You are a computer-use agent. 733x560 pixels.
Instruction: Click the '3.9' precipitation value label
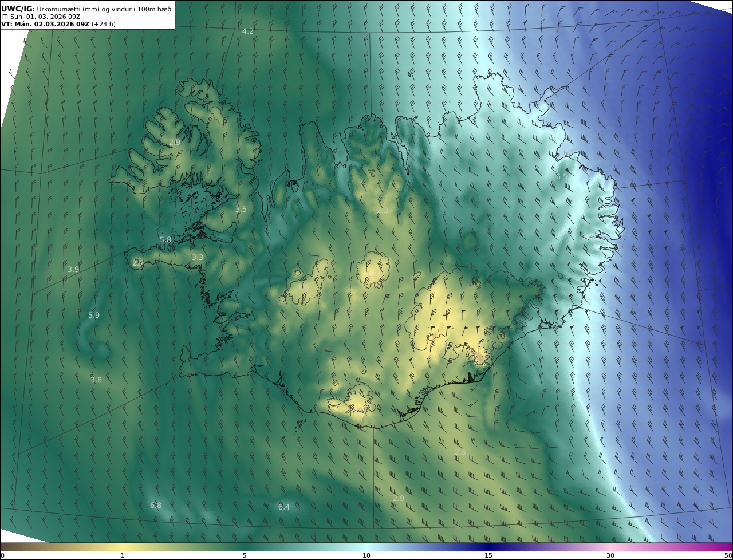click(x=73, y=269)
